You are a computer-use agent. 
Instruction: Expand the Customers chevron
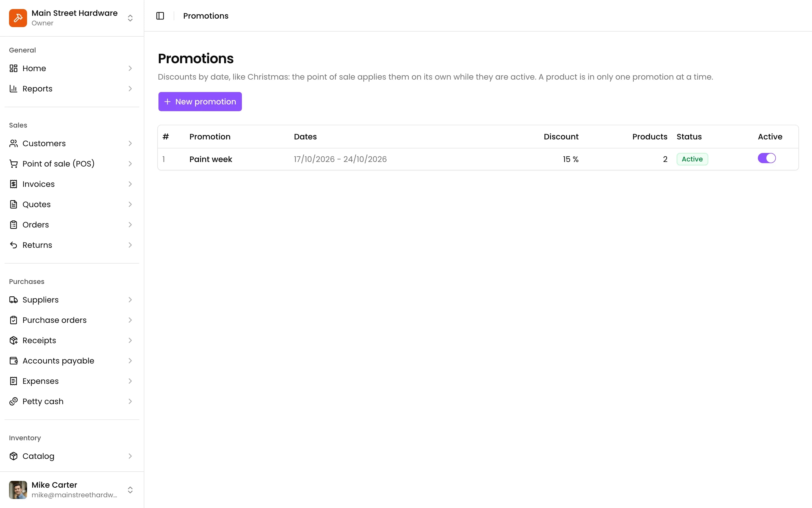point(130,143)
